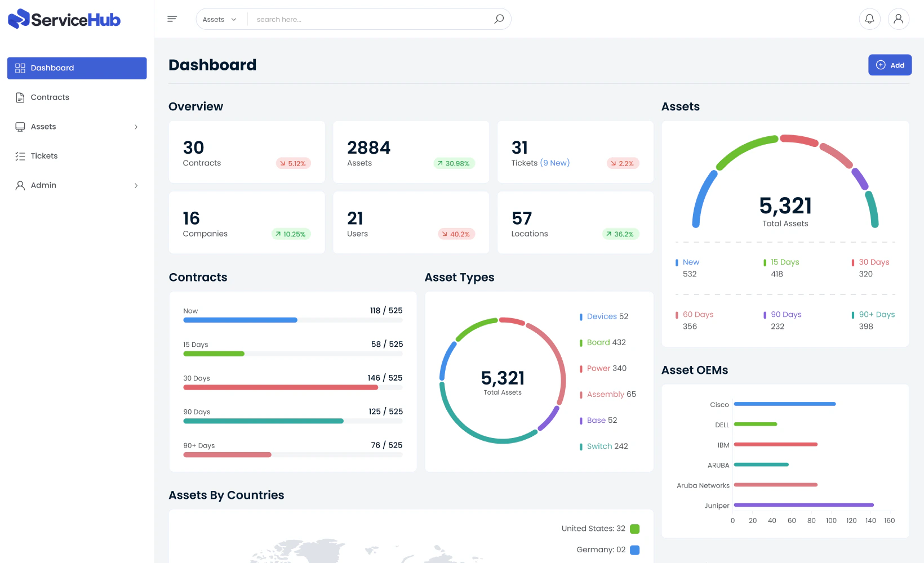924x563 pixels.
Task: Click the Power 340 legend entry
Action: point(603,368)
